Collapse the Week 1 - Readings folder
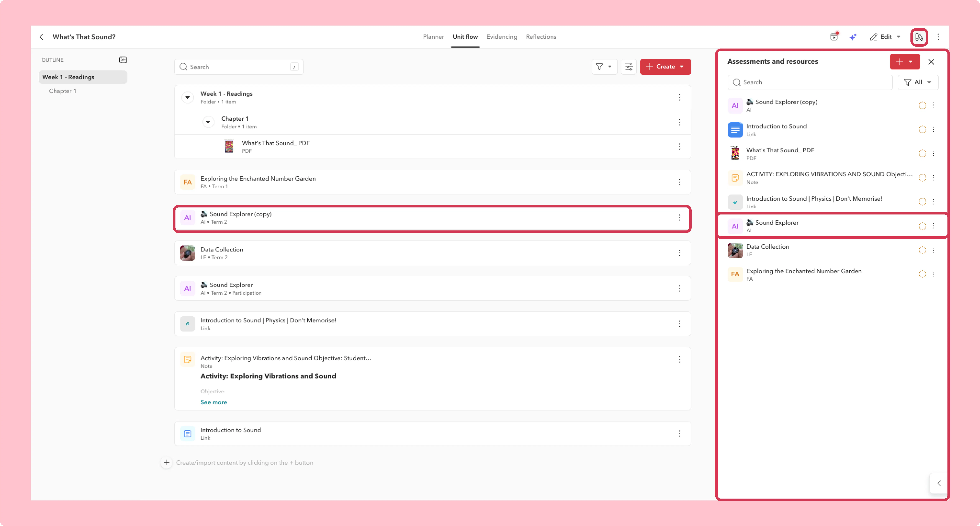980x526 pixels. pos(188,98)
